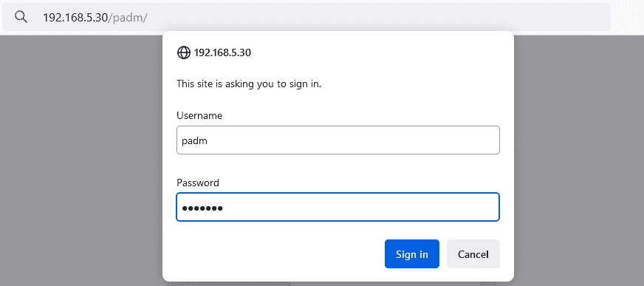
Task: Place cursor on "padm" username text
Action: pos(194,141)
